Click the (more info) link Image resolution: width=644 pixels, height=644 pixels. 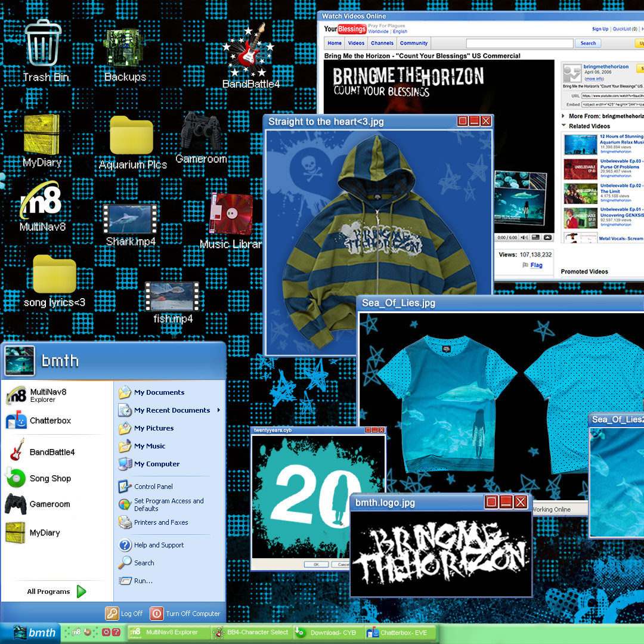pos(595,79)
